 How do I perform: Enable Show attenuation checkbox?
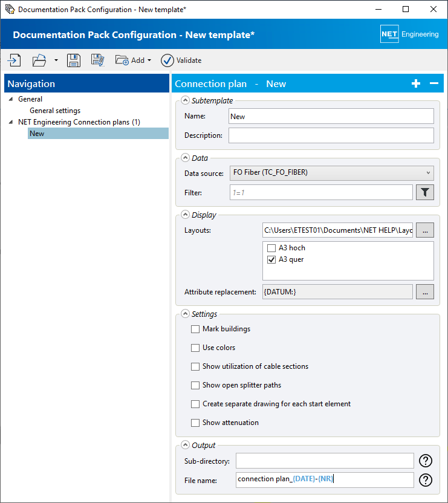click(x=195, y=423)
